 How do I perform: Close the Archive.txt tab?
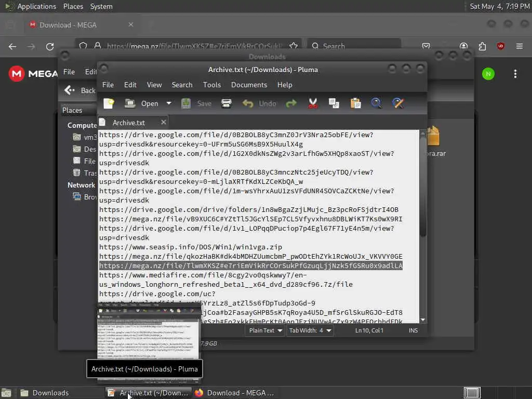click(164, 122)
